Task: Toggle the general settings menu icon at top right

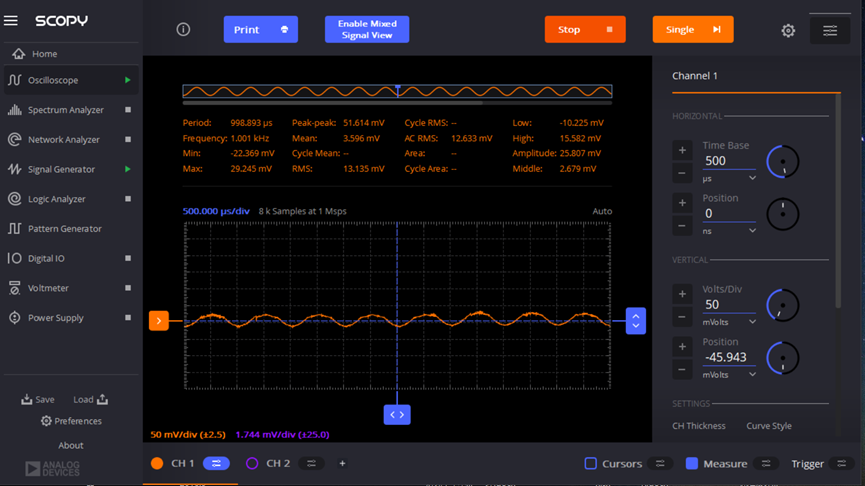Action: point(830,30)
